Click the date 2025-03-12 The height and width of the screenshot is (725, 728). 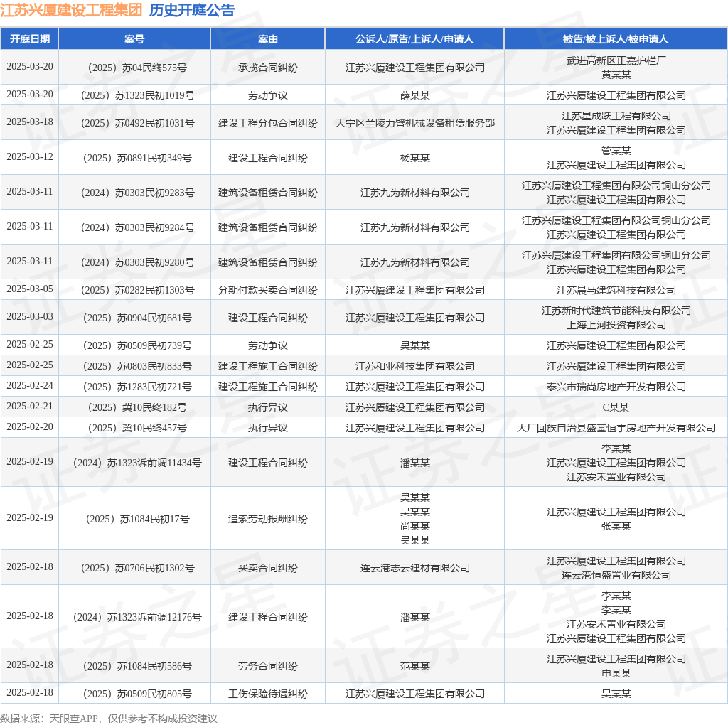point(30,157)
